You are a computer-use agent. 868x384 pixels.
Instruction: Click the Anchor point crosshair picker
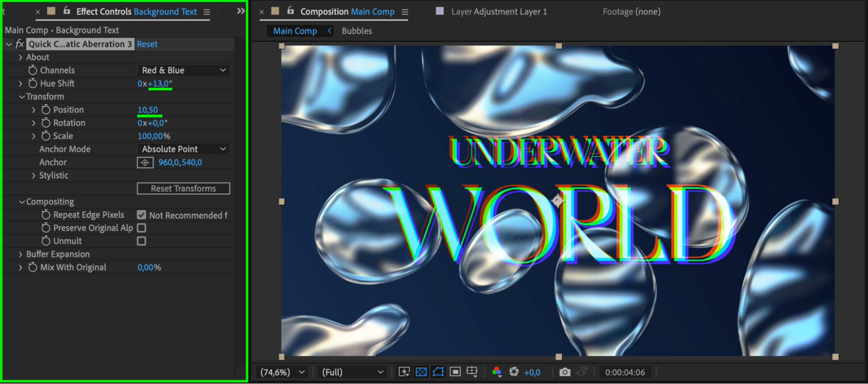tap(145, 162)
